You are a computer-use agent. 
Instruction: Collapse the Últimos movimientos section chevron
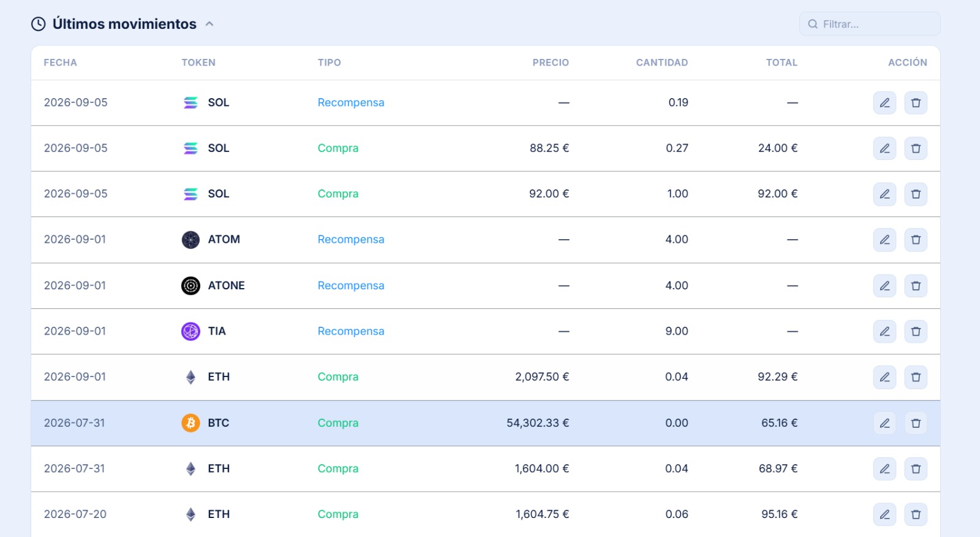209,24
